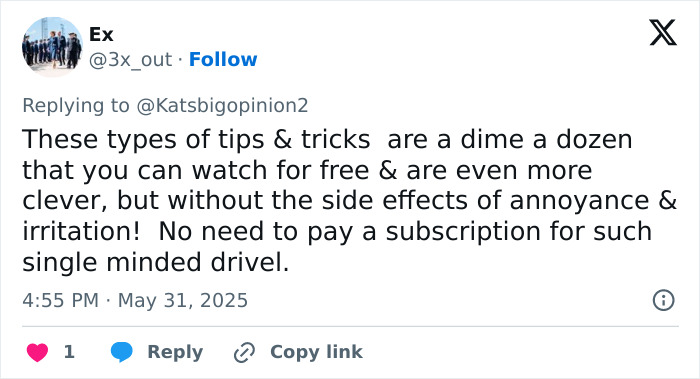Click the X logo icon
Screen dimensions: 700x379
[x=663, y=32]
